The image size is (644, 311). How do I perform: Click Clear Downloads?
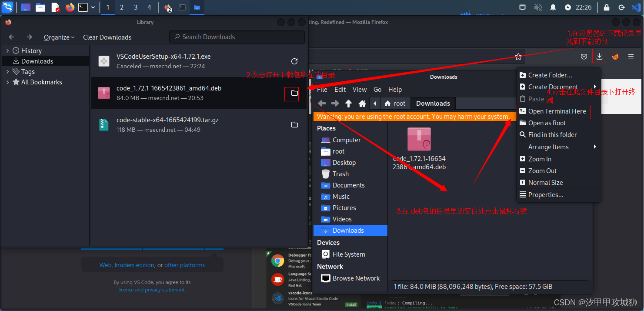point(107,37)
